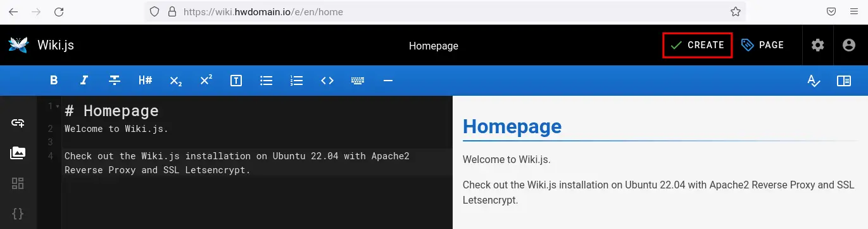Go back in browser history
Screen dimensions: 868x229
[x=13, y=11]
